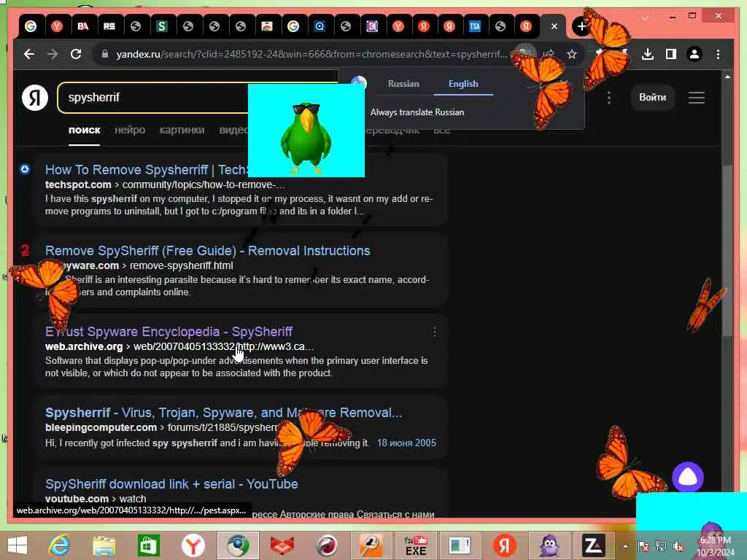Open the YouTube EXE taskbar icon

click(x=415, y=545)
